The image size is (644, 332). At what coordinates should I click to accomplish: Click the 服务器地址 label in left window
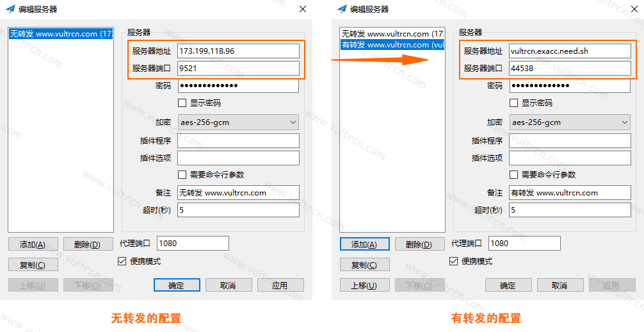point(152,51)
